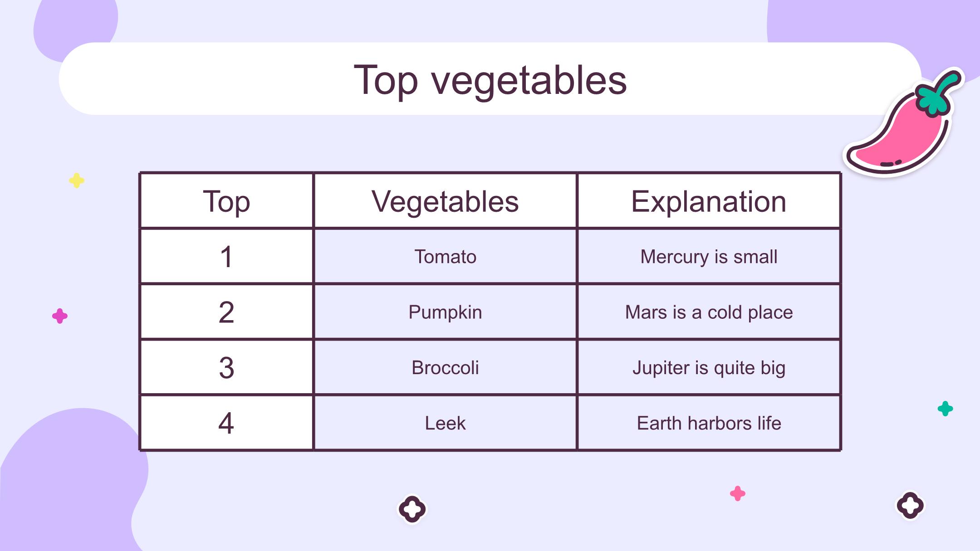Click the pink chili pepper sticker
The image size is (980, 551).
coord(903,122)
